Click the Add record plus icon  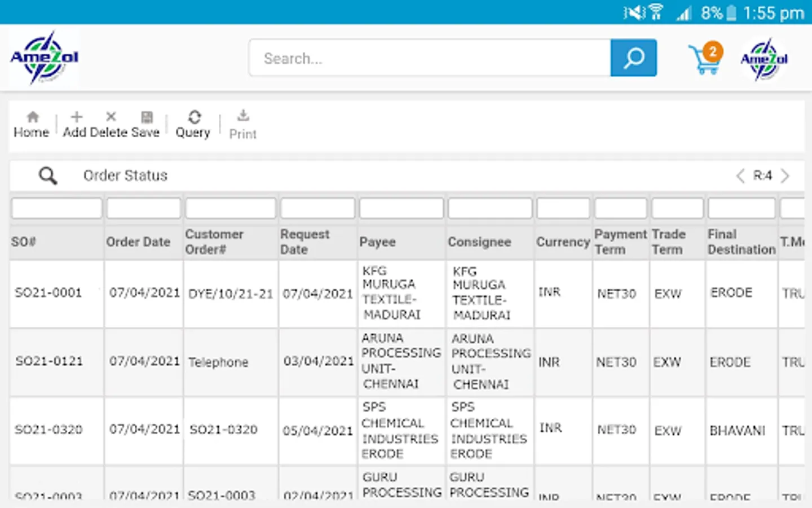click(x=77, y=117)
